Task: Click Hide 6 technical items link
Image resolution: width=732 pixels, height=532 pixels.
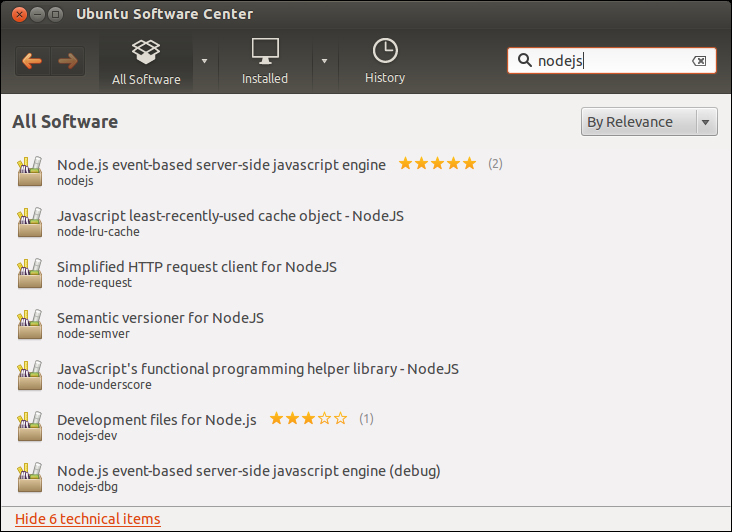Action: pyautogui.click(x=88, y=519)
